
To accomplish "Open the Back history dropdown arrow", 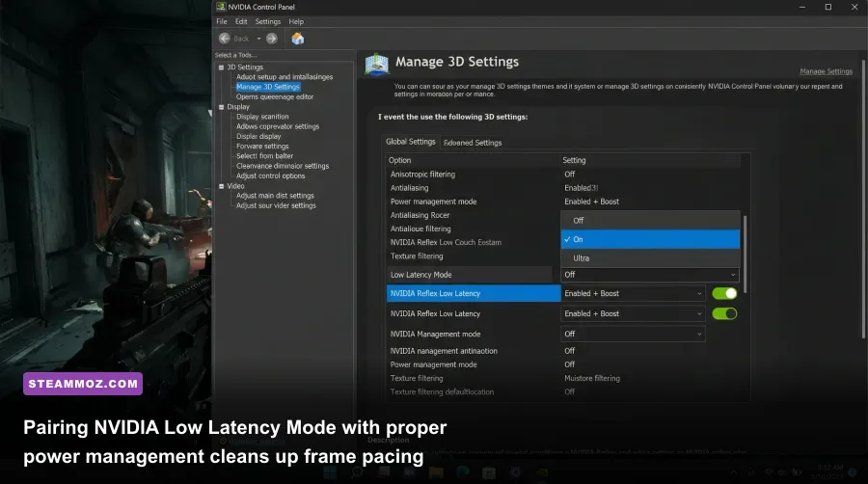I will (x=258, y=39).
